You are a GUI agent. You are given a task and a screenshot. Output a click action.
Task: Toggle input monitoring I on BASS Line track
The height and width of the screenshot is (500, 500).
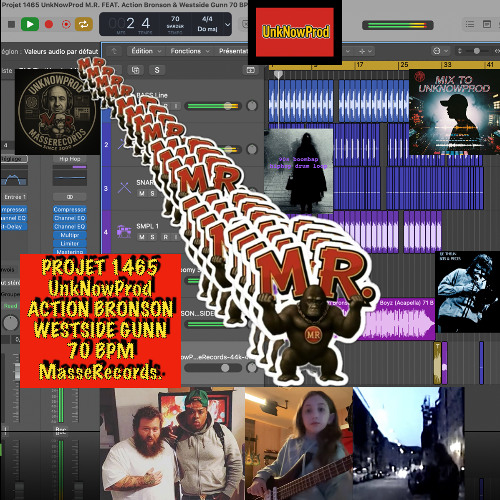tap(176, 106)
